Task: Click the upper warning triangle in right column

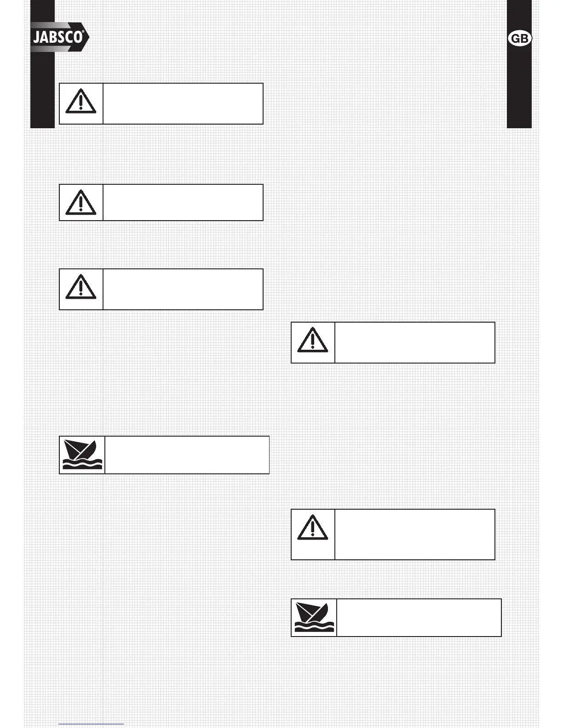Action: [x=313, y=340]
